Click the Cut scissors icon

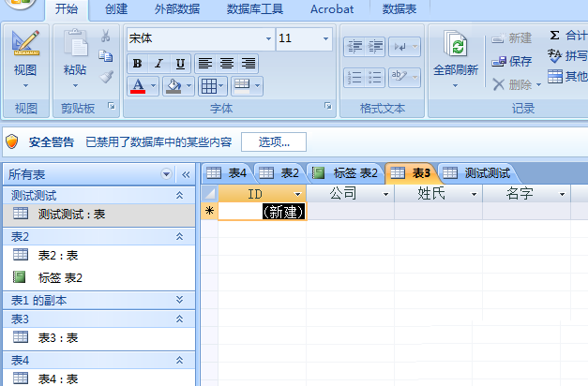pos(106,37)
